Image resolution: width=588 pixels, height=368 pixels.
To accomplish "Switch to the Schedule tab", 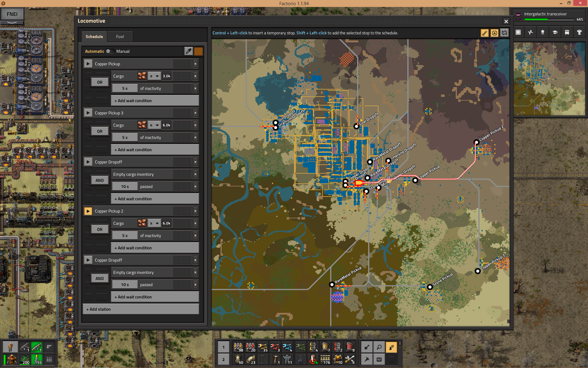I will tap(94, 36).
